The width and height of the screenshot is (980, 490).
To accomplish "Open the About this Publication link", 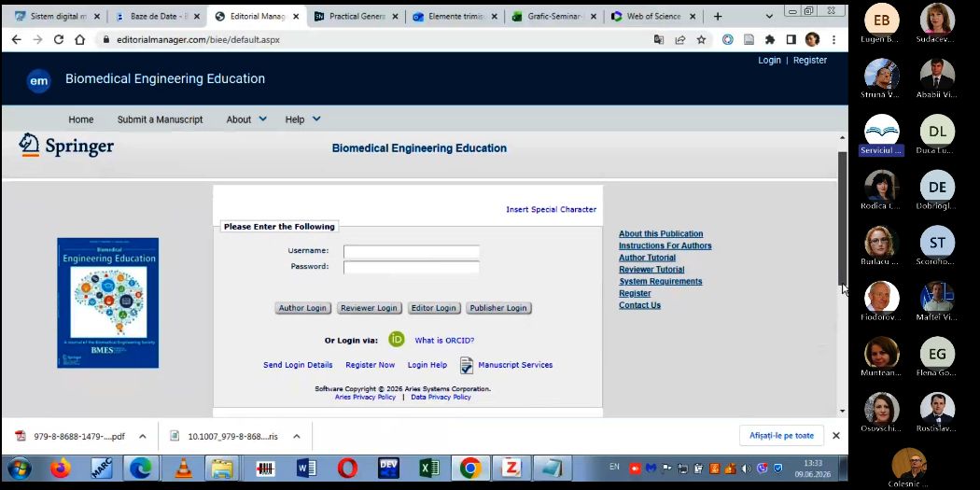I will click(661, 233).
